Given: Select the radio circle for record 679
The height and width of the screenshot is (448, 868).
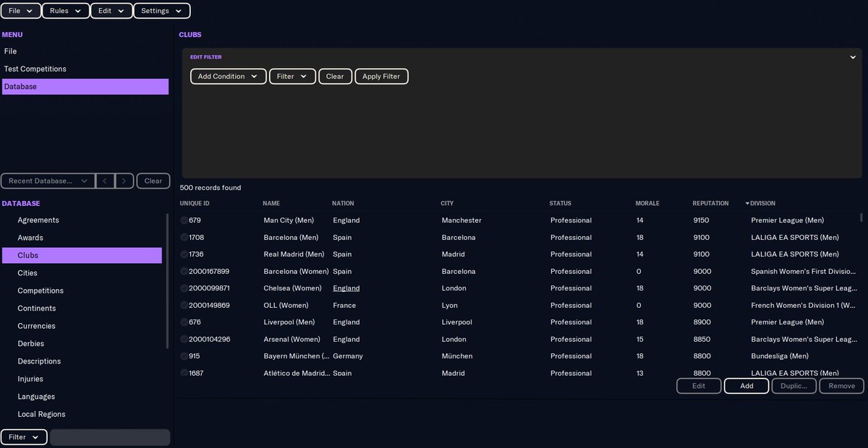Looking at the screenshot, I should [x=184, y=220].
